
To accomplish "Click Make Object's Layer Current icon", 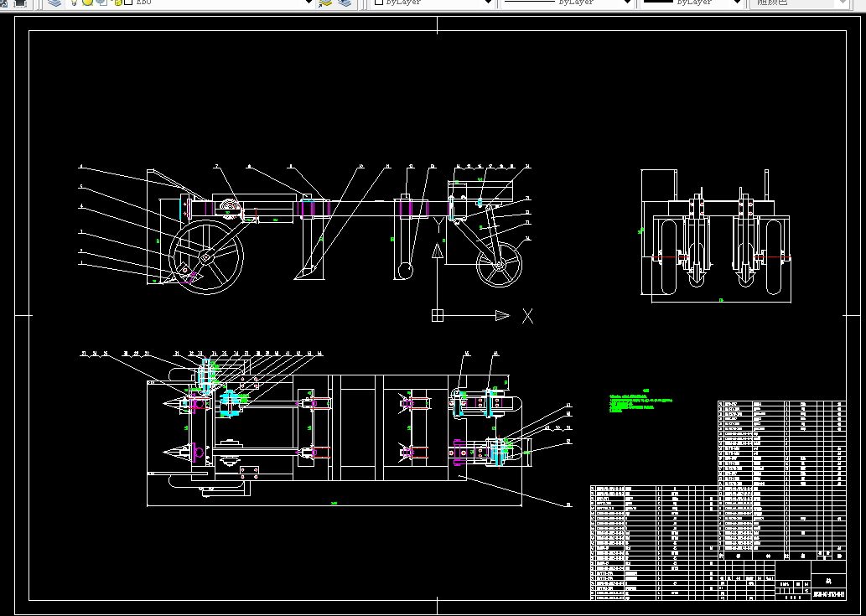I will click(324, 3).
